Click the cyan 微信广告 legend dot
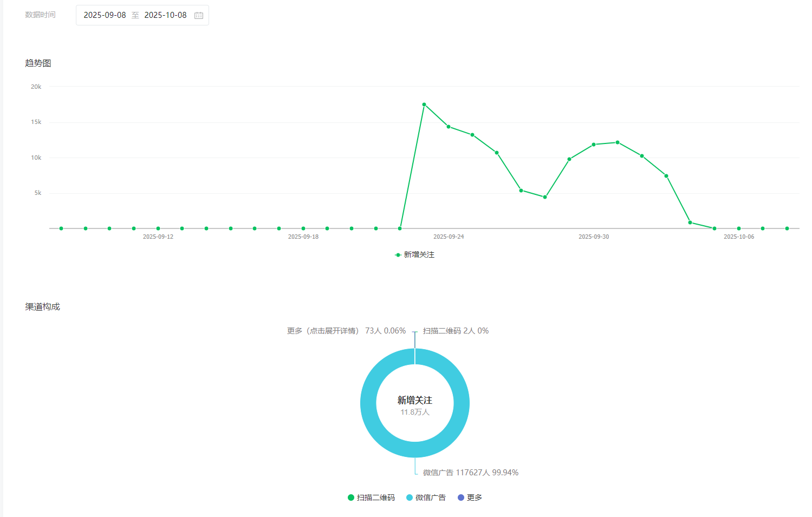This screenshot has width=812, height=517. [x=410, y=498]
